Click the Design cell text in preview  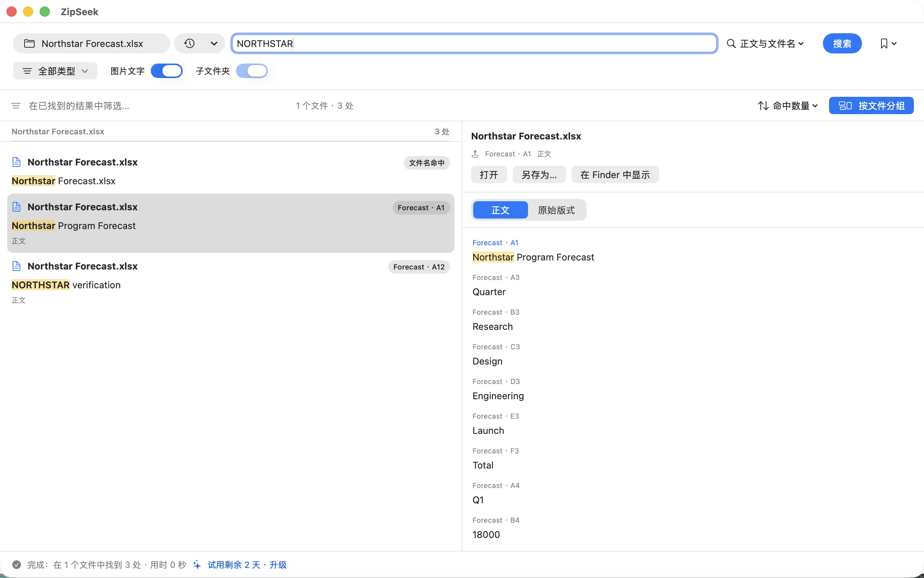point(487,361)
